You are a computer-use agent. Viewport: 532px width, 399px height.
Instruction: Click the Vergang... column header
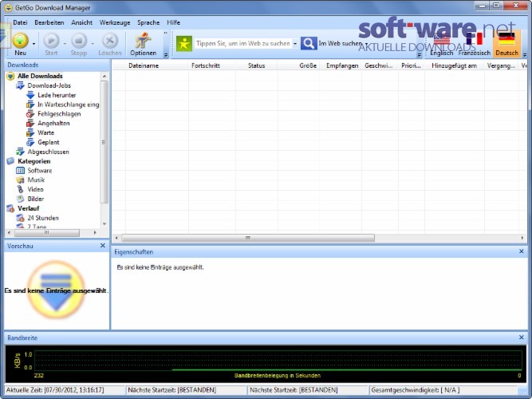(501, 65)
